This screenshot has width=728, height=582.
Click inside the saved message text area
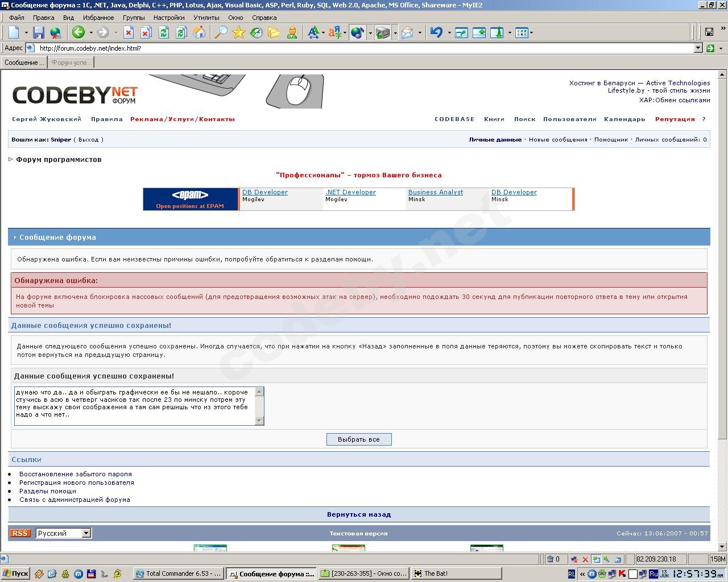tap(135, 406)
